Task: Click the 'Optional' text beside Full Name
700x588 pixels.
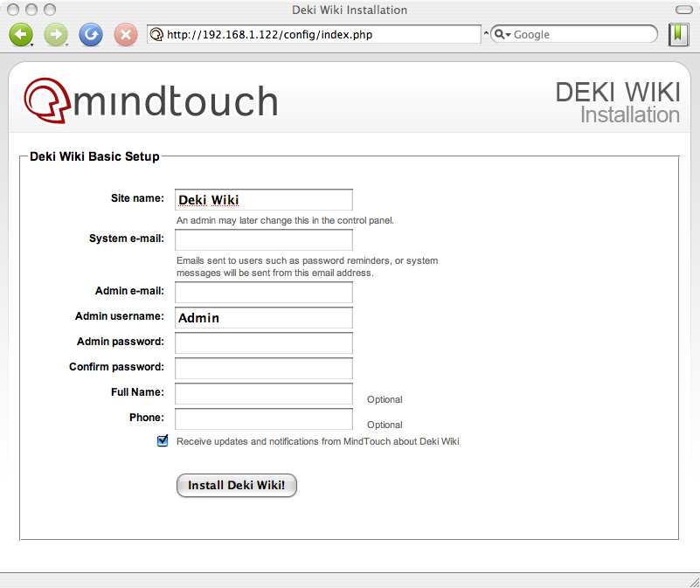Action: click(x=385, y=399)
